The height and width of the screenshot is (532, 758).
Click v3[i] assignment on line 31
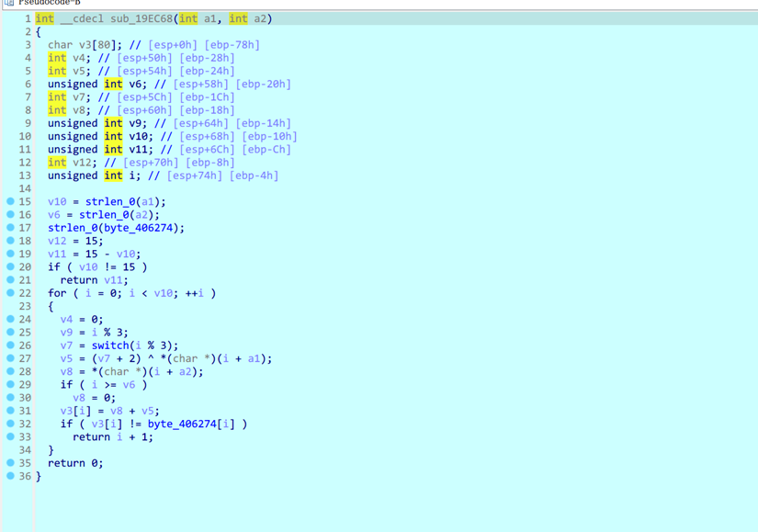point(75,411)
